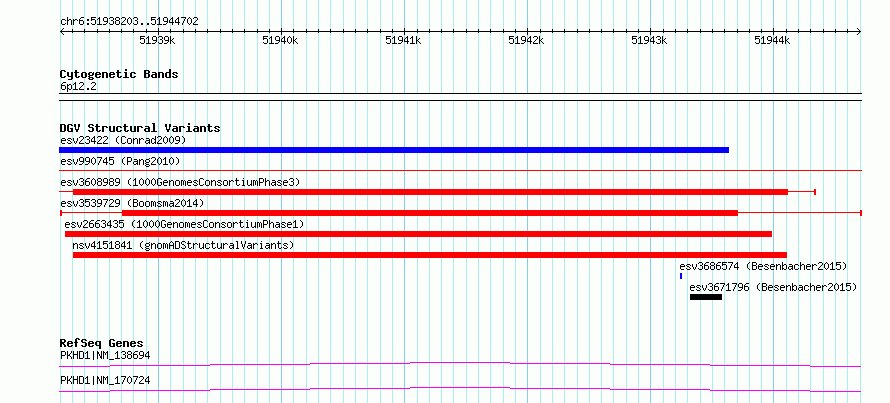Click the tiny blue esv3686574 variant marker
The width and height of the screenshot is (890, 403).
pyautogui.click(x=681, y=276)
